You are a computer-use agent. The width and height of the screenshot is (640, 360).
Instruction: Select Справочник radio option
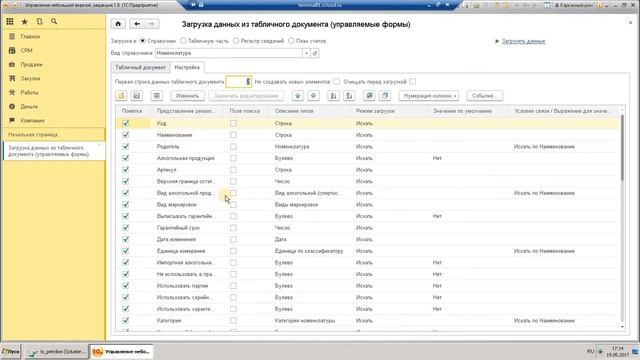(142, 41)
